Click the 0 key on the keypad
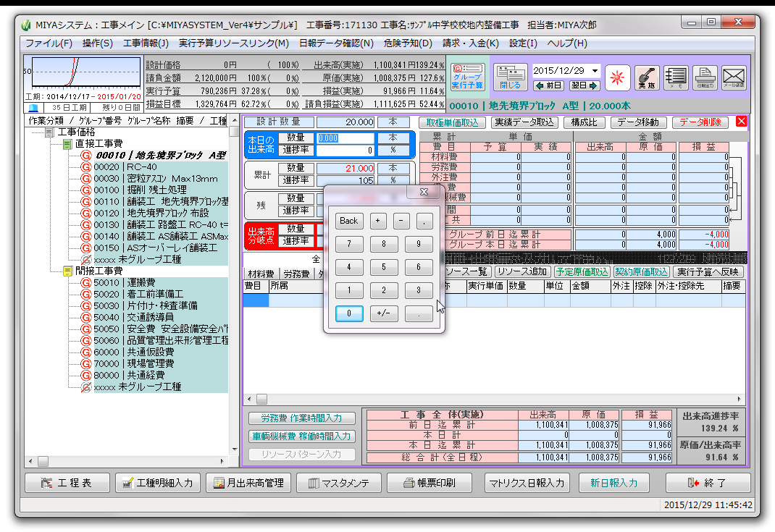 pyautogui.click(x=349, y=313)
